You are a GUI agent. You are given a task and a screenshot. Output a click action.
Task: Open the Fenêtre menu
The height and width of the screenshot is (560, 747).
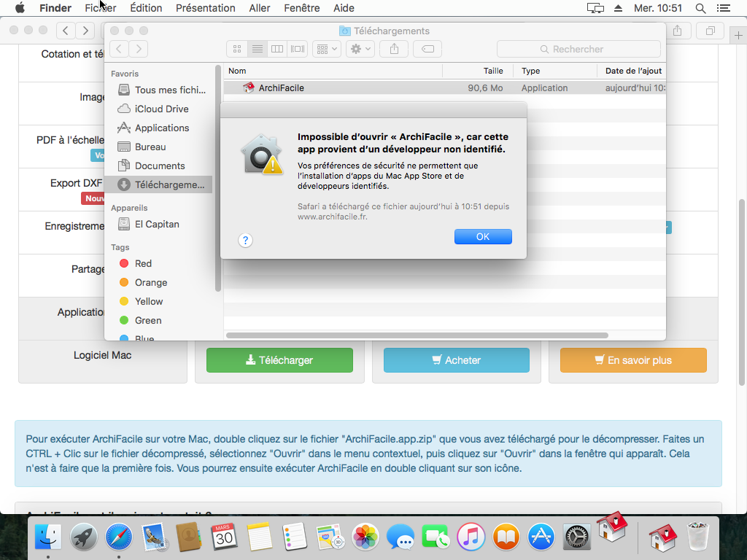coord(302,8)
